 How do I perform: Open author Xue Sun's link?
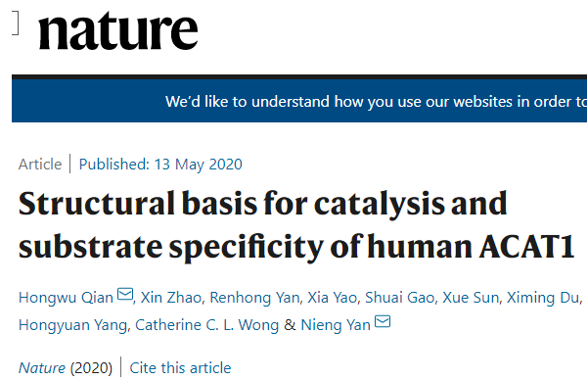click(x=471, y=298)
